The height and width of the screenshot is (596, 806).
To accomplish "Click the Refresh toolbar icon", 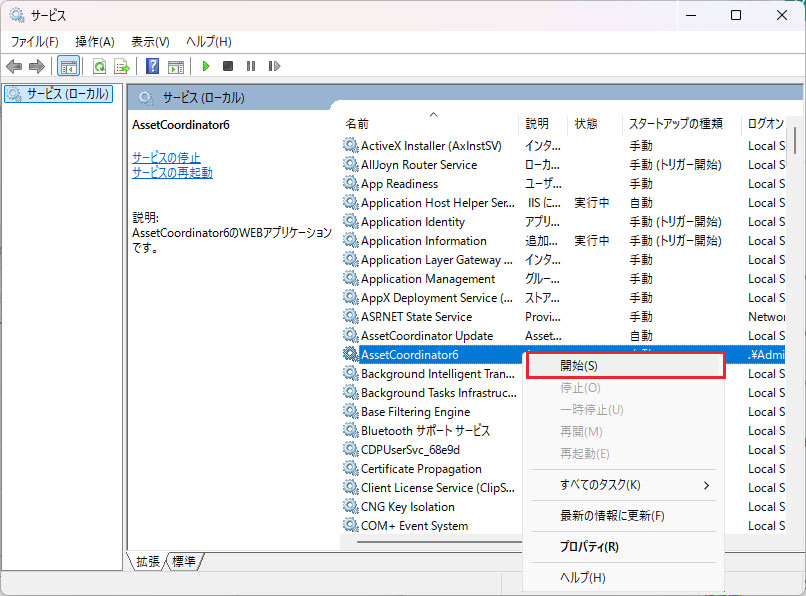I will pos(99,66).
